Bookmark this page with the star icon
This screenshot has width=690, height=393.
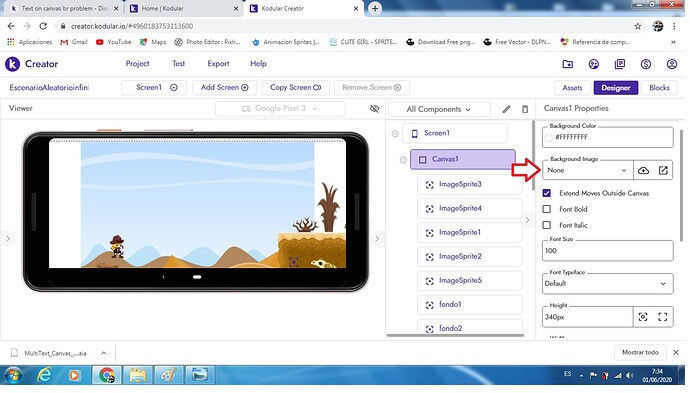(x=638, y=26)
